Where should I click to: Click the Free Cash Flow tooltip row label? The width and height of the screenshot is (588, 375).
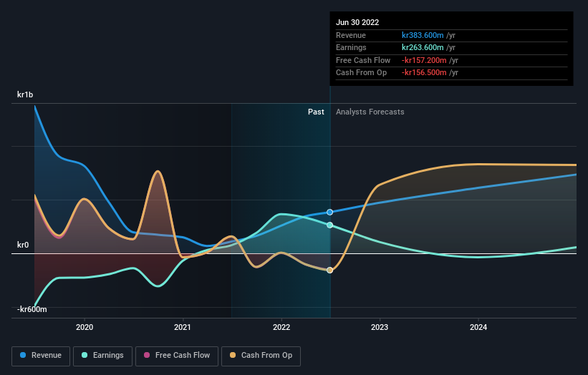pyautogui.click(x=363, y=60)
